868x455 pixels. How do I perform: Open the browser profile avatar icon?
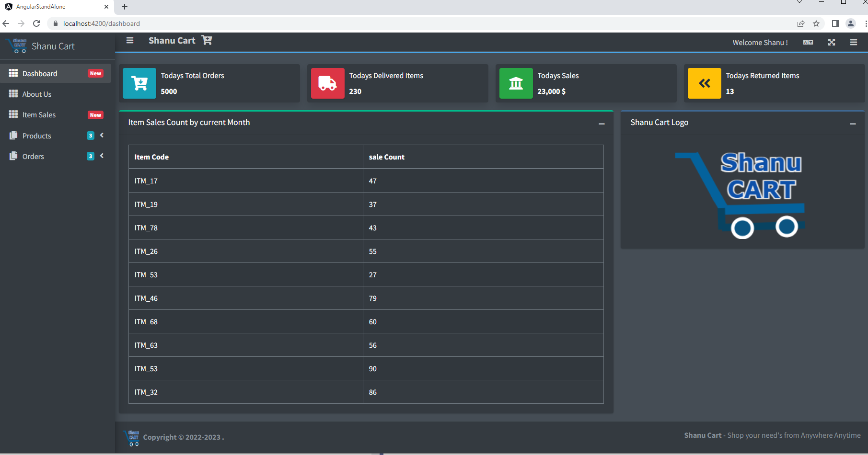click(851, 23)
